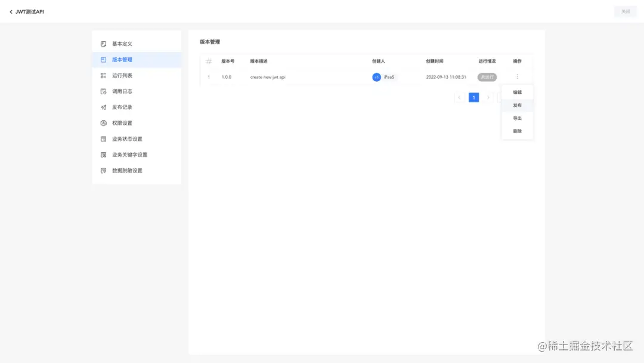
Task: Open 基本定义 in the sidebar
Action: tap(137, 44)
